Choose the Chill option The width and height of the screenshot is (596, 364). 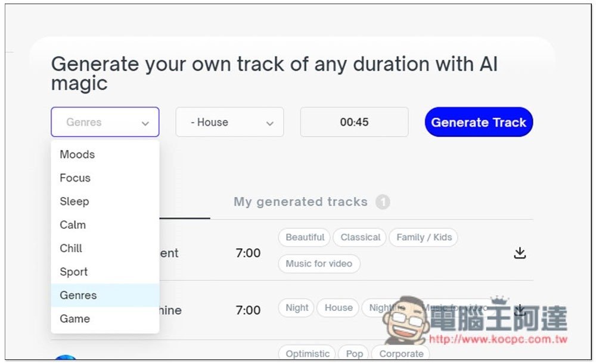click(x=71, y=248)
